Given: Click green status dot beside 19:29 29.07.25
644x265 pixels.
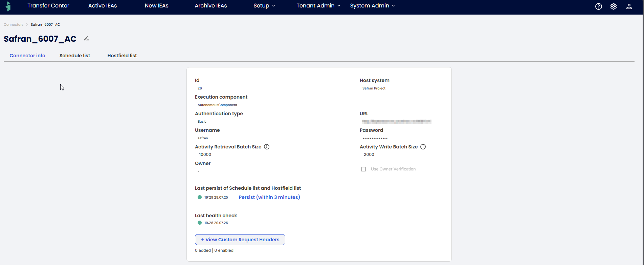Looking at the screenshot, I should click(200, 197).
